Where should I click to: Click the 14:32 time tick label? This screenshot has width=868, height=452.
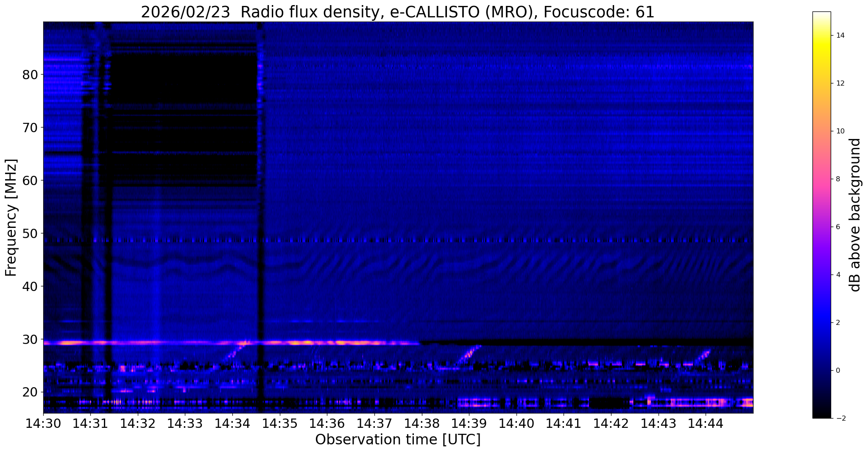pyautogui.click(x=138, y=423)
